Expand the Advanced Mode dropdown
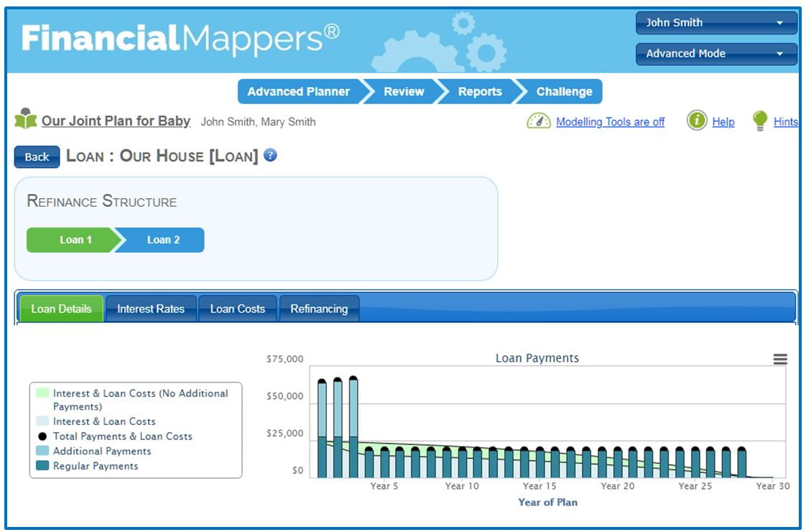This screenshot has height=532, width=806. pos(716,54)
